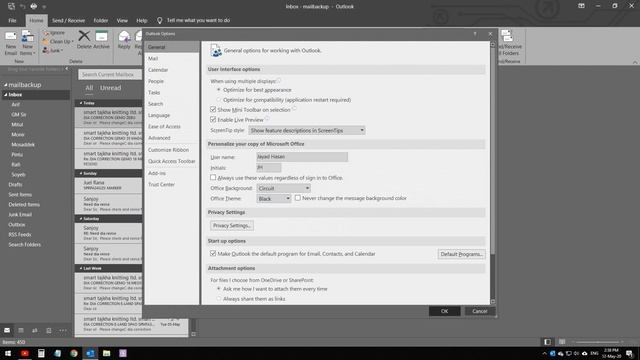Open File Explorer from the taskbar
The image size is (640, 360).
(107, 353)
